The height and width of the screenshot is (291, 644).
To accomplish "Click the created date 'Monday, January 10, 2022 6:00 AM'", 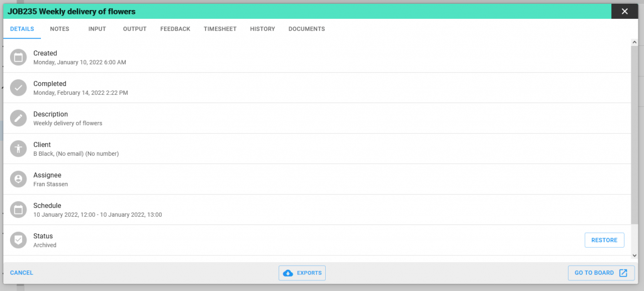I will pos(80,62).
